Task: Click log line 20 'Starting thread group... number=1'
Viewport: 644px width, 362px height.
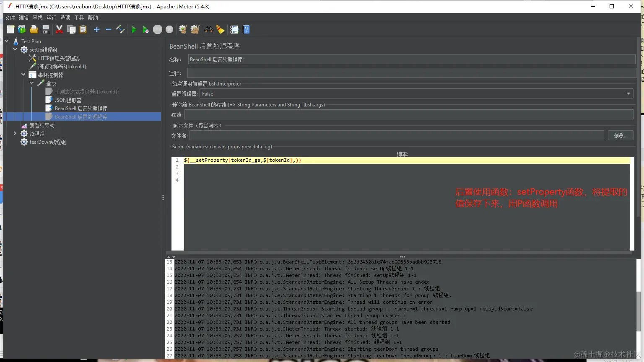Action: point(353,309)
